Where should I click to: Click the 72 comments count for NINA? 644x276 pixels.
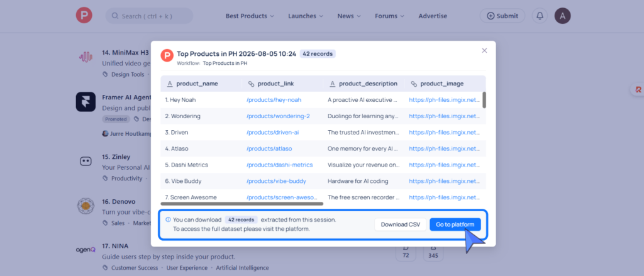point(406,256)
